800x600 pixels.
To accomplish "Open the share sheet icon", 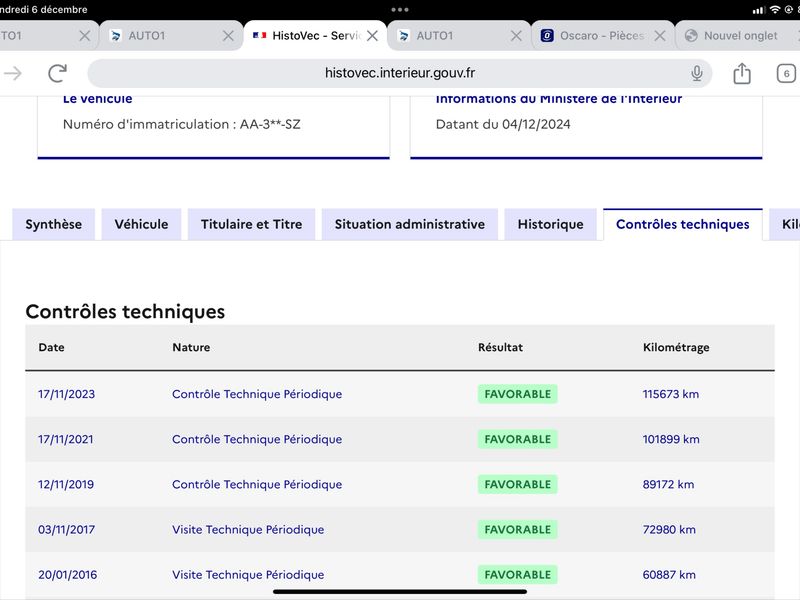I will [x=742, y=73].
